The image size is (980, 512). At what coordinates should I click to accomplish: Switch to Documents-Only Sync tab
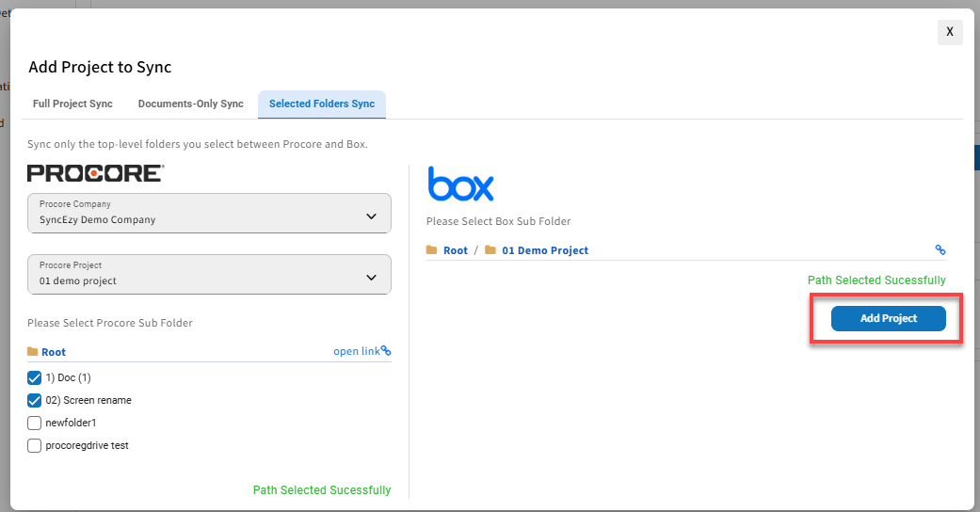click(190, 104)
